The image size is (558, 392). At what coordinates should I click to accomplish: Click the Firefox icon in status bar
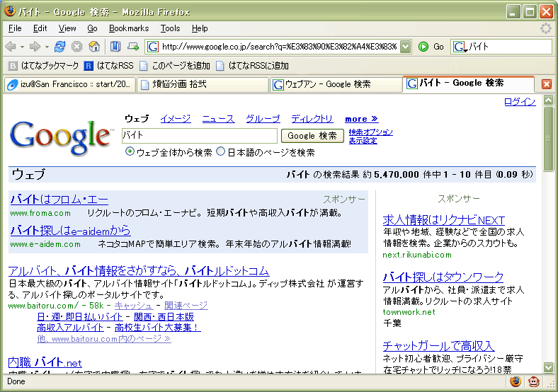coord(515,381)
